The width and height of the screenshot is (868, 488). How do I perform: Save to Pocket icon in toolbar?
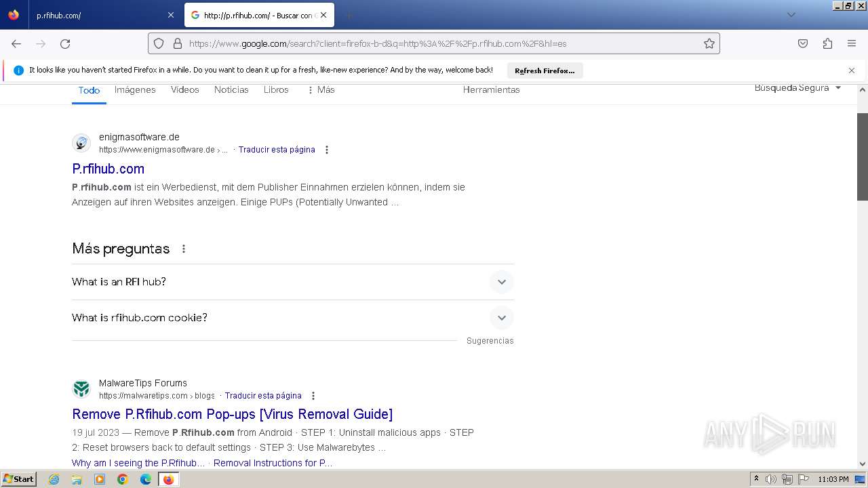coord(803,43)
